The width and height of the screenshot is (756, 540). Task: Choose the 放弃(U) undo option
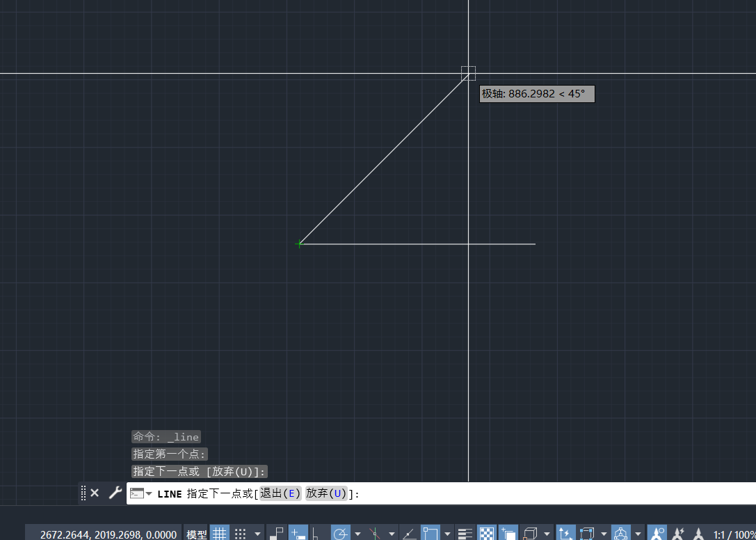(326, 493)
